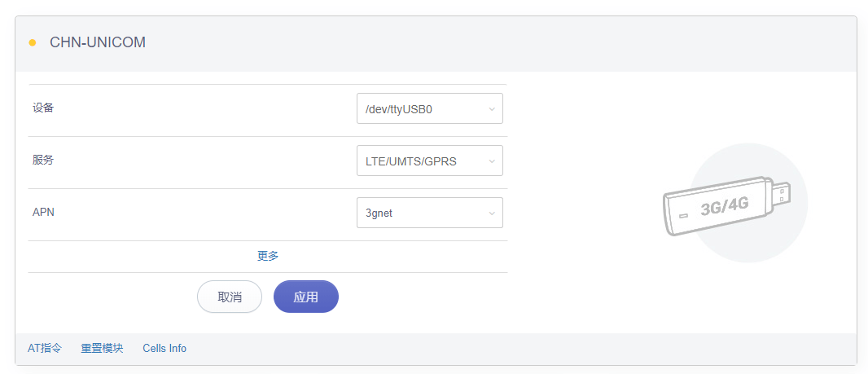Click the yellow status dot beside CHN-UNICOM
868x374 pixels.
tap(33, 43)
